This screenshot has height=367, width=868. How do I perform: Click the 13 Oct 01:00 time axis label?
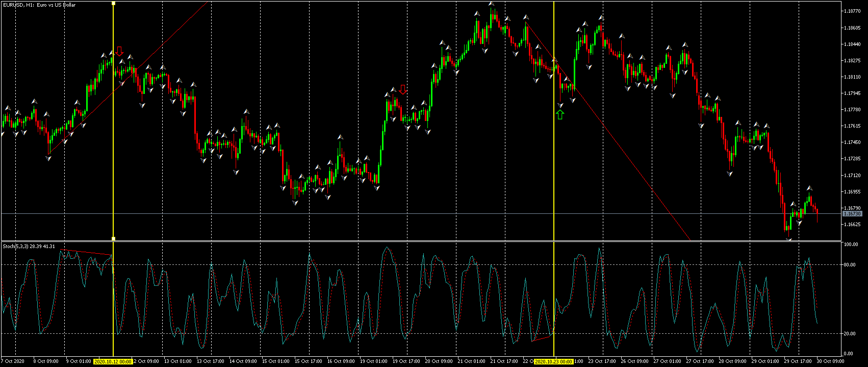click(x=177, y=361)
